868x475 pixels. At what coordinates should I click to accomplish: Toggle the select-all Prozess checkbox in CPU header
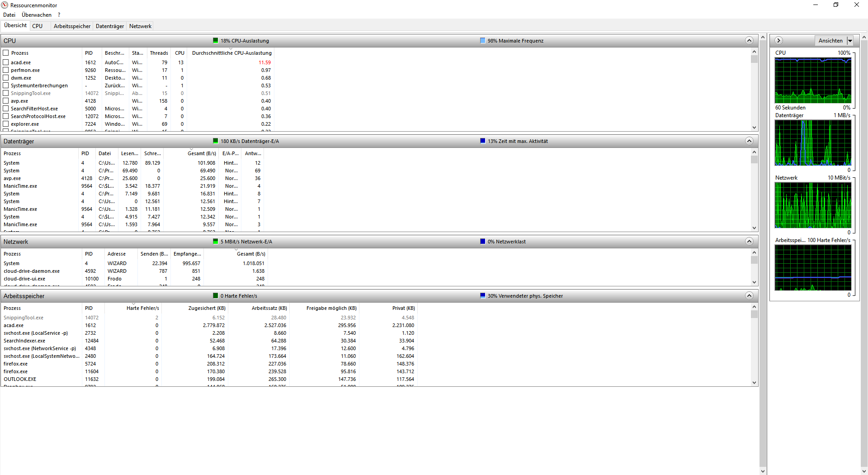[6, 53]
